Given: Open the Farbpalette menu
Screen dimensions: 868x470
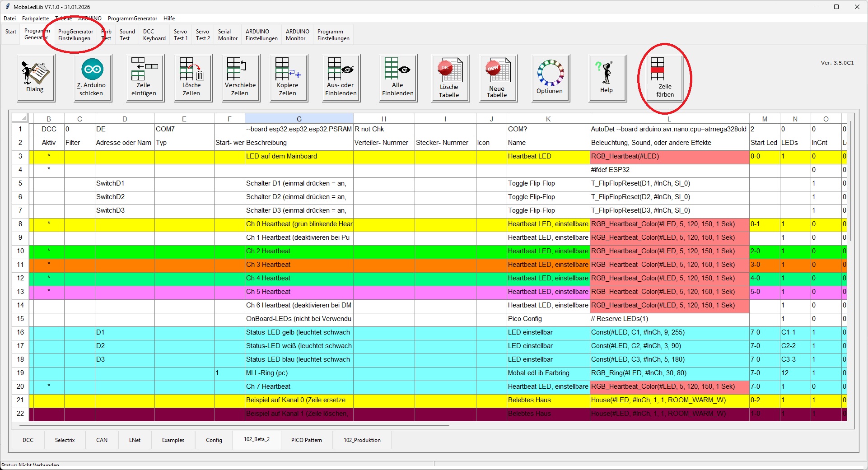Looking at the screenshot, I should 35,19.
